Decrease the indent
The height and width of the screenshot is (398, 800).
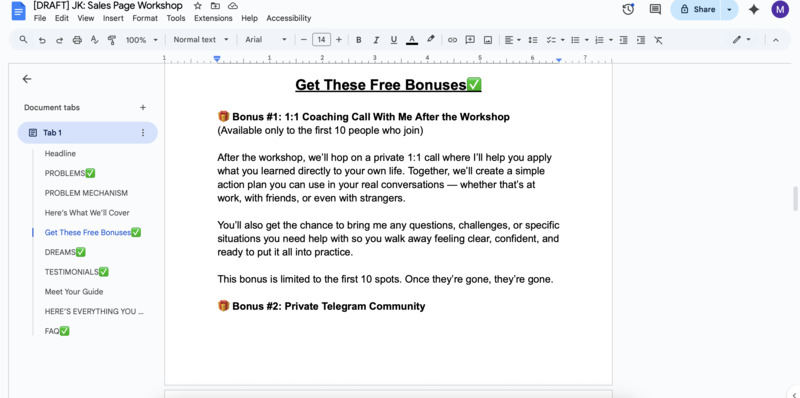point(623,40)
